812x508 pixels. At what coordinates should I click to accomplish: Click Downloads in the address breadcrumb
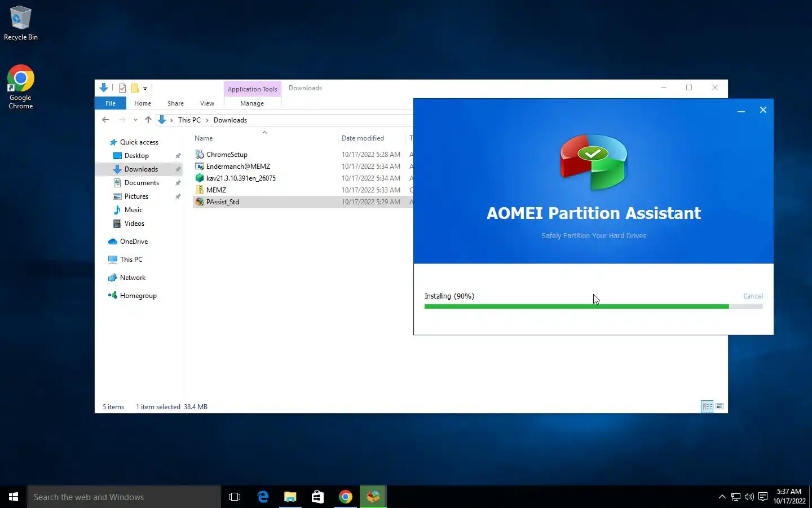(230, 120)
